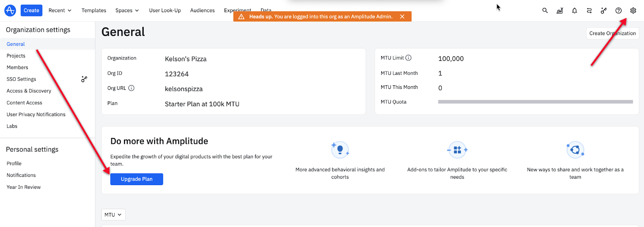This screenshot has height=227, width=644.
Task: Open the Templates menu
Action: coord(94,10)
